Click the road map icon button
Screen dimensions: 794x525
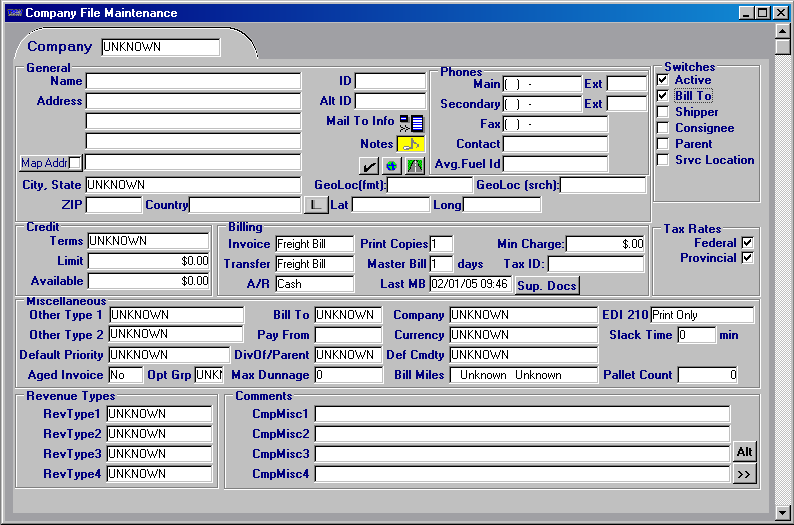pos(414,166)
